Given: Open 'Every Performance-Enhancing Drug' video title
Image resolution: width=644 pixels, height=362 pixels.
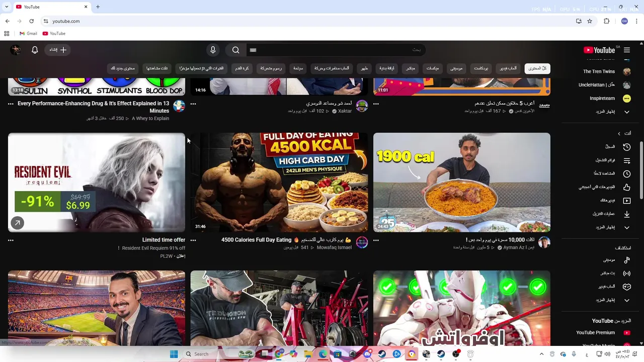Looking at the screenshot, I should [93, 107].
